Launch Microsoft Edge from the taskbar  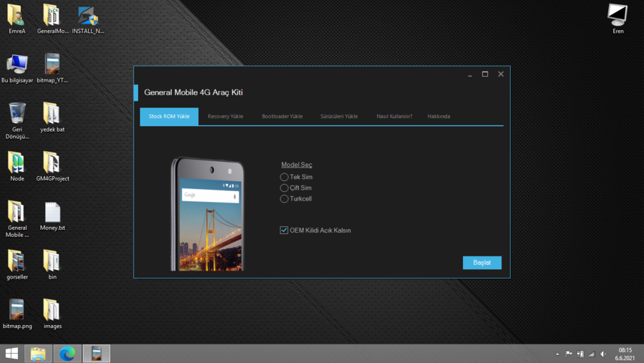[67, 354]
